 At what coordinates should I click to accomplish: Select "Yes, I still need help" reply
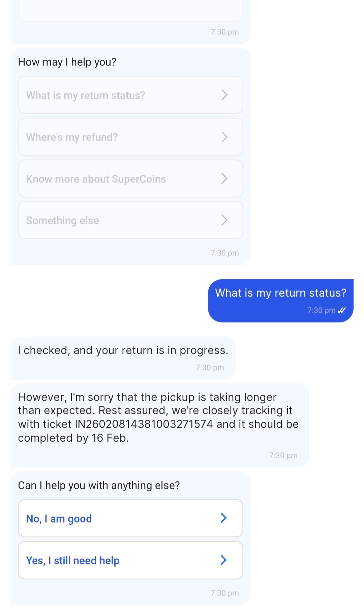[x=73, y=560]
